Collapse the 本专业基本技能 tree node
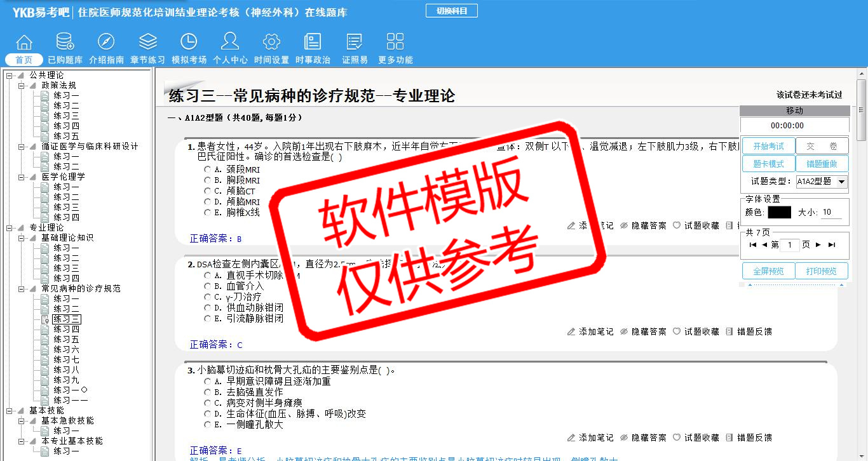Image resolution: width=868 pixels, height=461 pixels. pyautogui.click(x=22, y=441)
